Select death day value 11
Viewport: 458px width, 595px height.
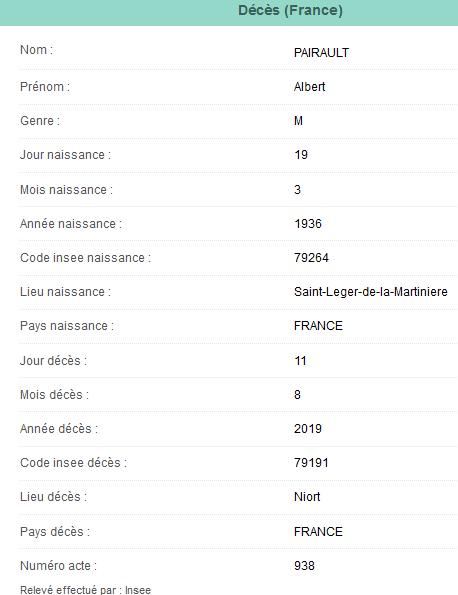300,360
